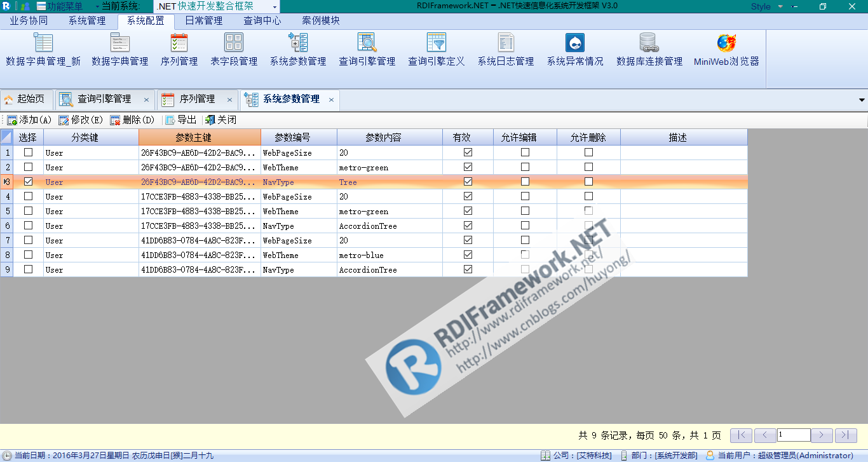Select the grid's top-left select-all corner cell
Screen dimensions: 868x462
[6, 137]
